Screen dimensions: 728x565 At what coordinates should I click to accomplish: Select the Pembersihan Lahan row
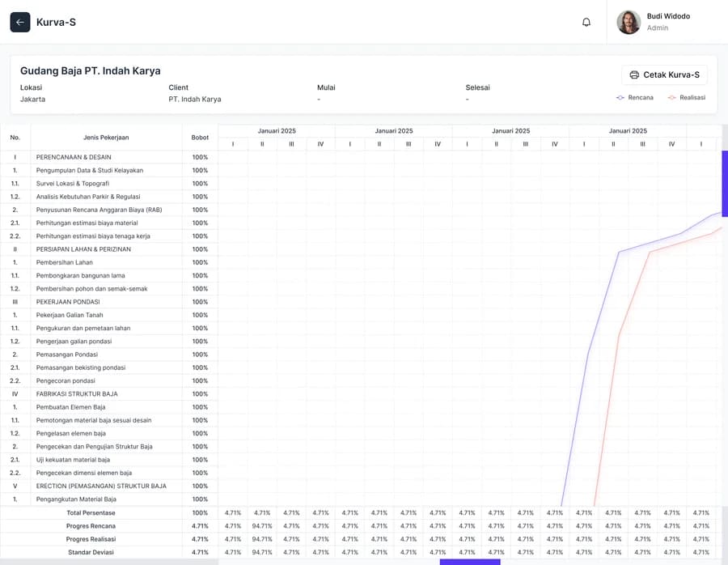tap(109, 262)
